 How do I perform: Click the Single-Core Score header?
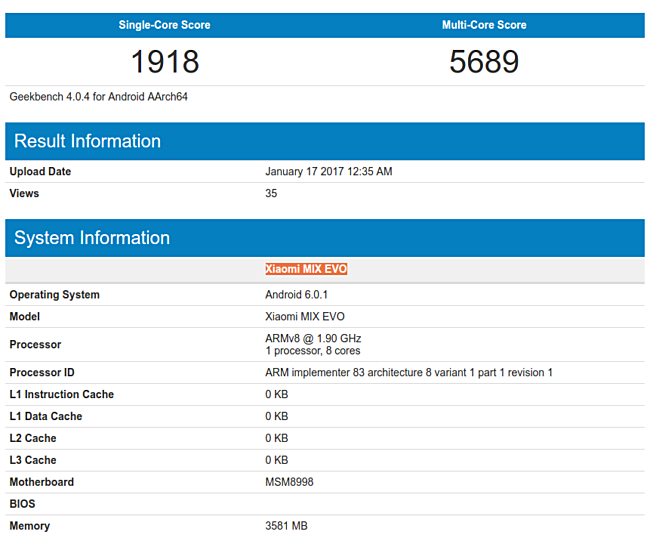[x=164, y=25]
